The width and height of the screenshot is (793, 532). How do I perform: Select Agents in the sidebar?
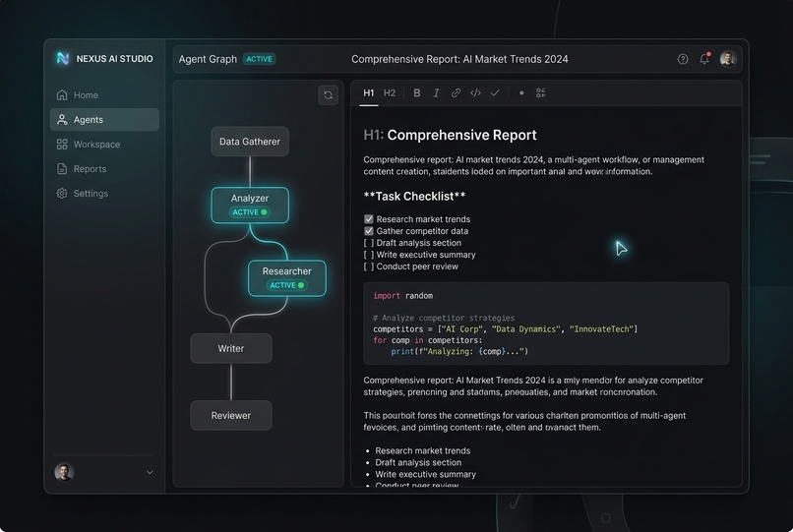[104, 120]
